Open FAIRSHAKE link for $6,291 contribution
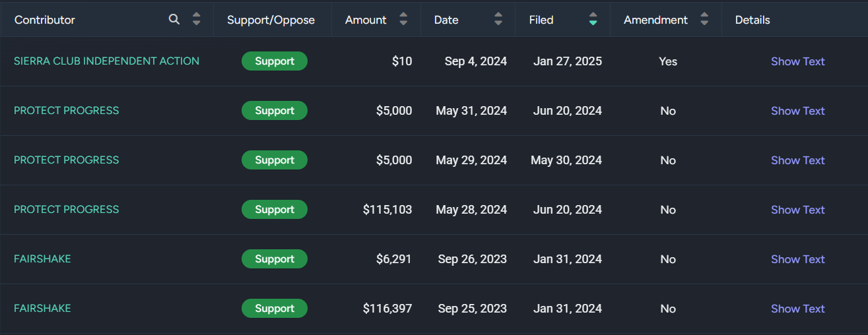868x335 pixels. 42,259
